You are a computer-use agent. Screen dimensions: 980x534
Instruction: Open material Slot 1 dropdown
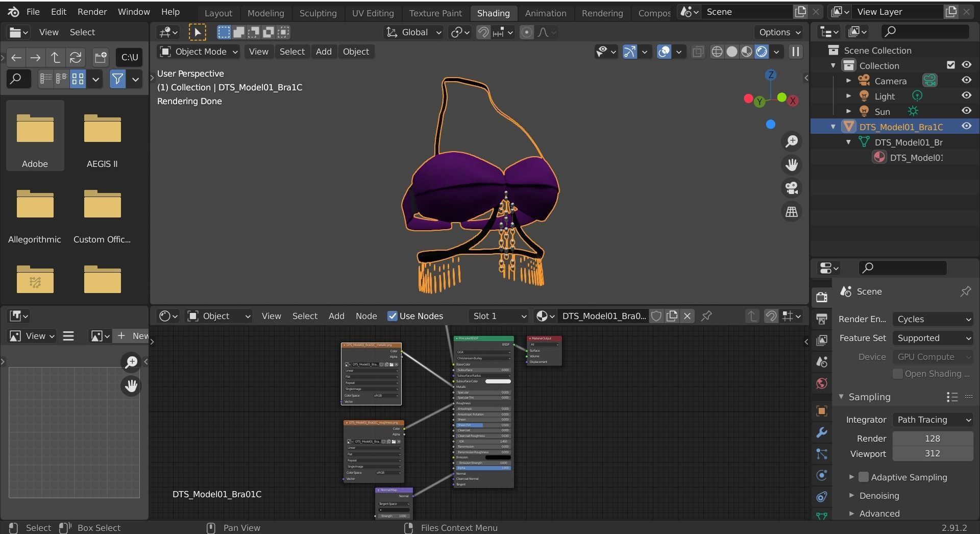click(x=499, y=316)
